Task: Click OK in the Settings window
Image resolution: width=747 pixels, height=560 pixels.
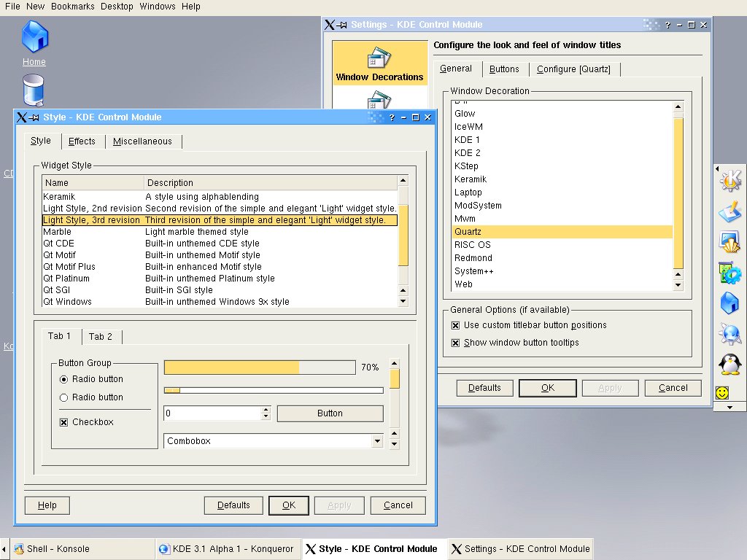Action: pyautogui.click(x=548, y=388)
